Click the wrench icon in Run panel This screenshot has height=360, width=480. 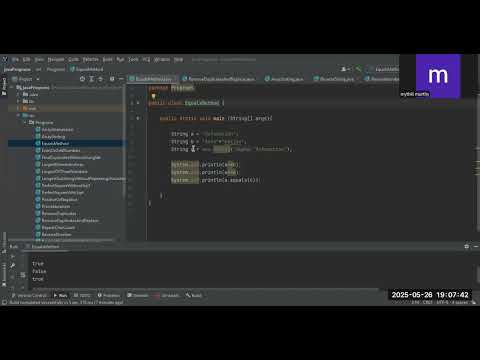[13, 266]
